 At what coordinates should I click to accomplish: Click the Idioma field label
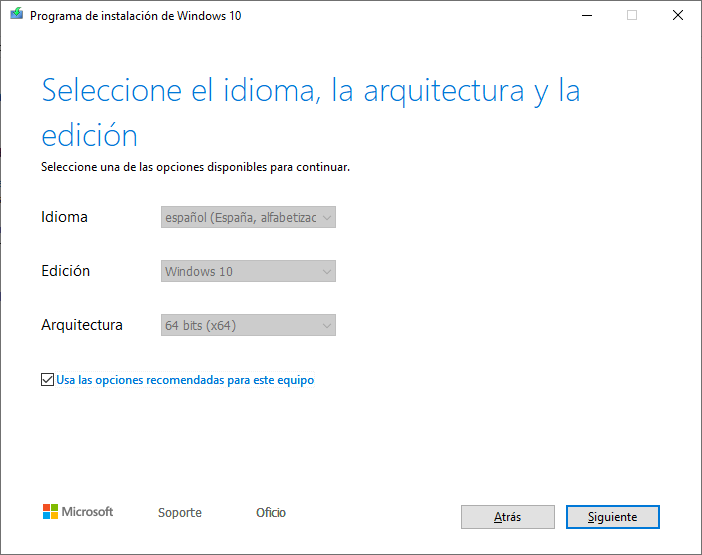click(x=64, y=217)
